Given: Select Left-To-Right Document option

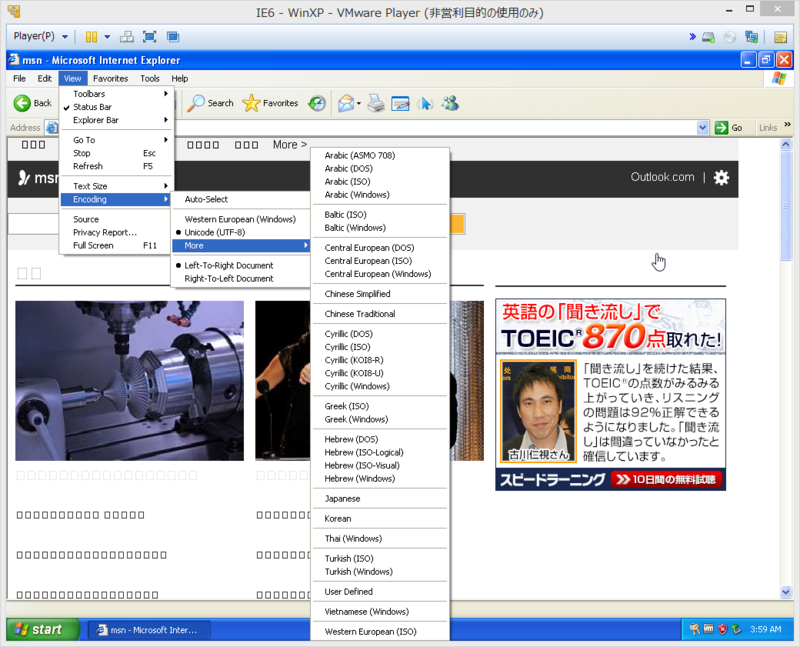Looking at the screenshot, I should coord(240,265).
